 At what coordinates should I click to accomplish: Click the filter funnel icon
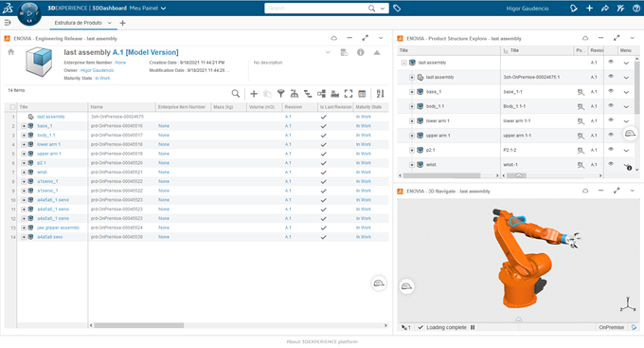click(x=281, y=94)
